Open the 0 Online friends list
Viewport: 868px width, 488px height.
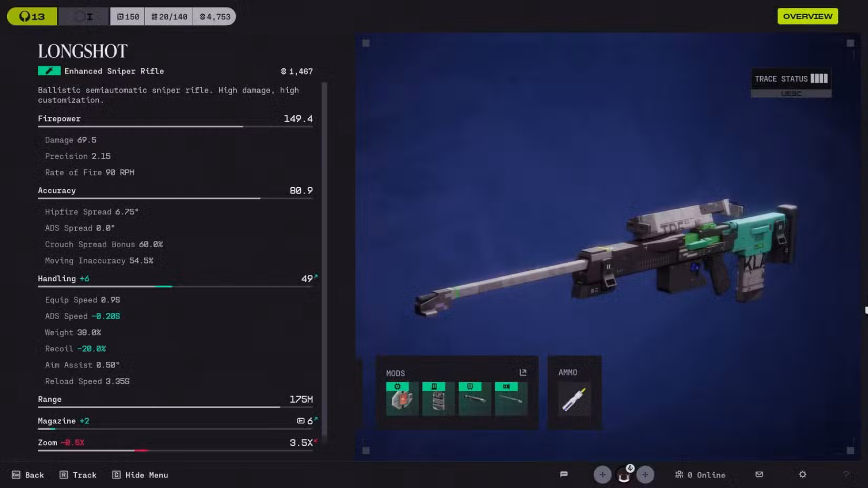pos(700,475)
